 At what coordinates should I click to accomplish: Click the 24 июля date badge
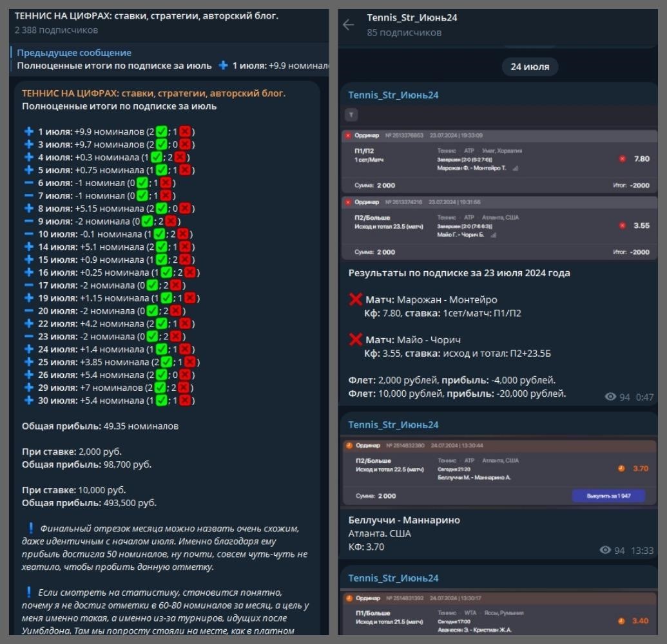coord(530,66)
